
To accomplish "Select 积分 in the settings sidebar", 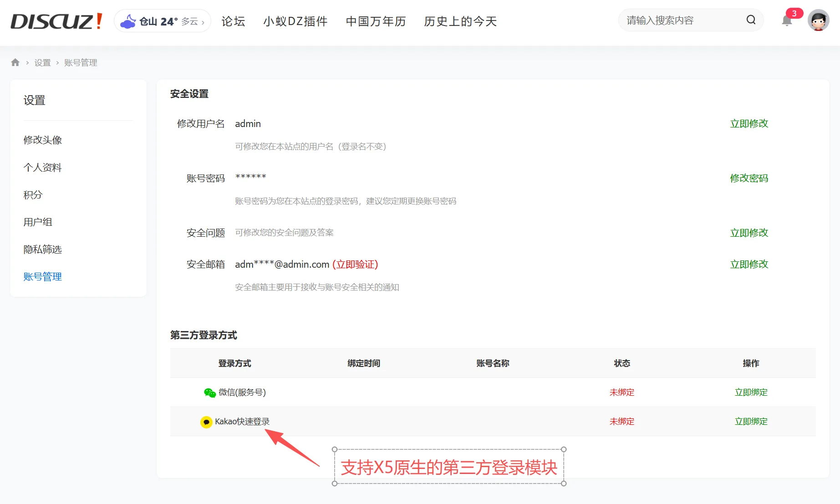I will (33, 194).
